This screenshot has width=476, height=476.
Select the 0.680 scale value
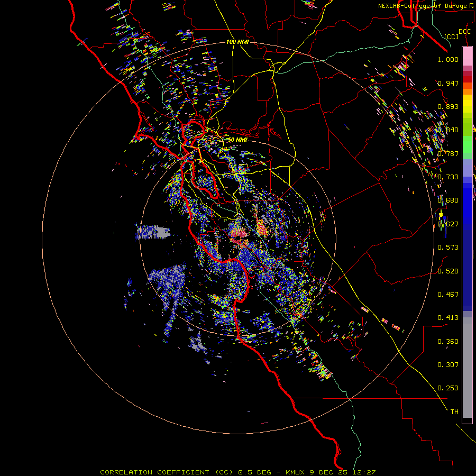[448, 200]
